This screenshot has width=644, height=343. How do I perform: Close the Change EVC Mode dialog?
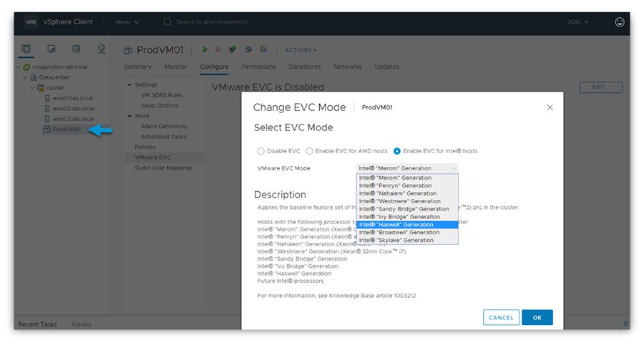point(550,107)
